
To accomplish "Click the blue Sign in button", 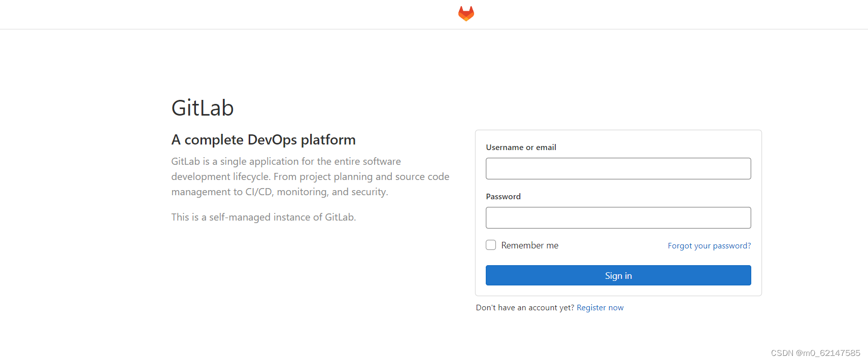I will click(618, 275).
